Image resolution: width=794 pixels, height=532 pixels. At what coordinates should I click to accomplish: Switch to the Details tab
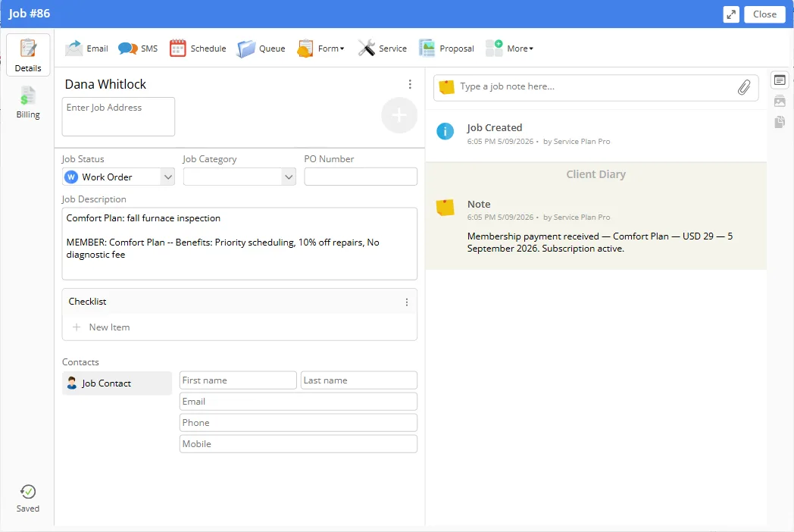[28, 55]
